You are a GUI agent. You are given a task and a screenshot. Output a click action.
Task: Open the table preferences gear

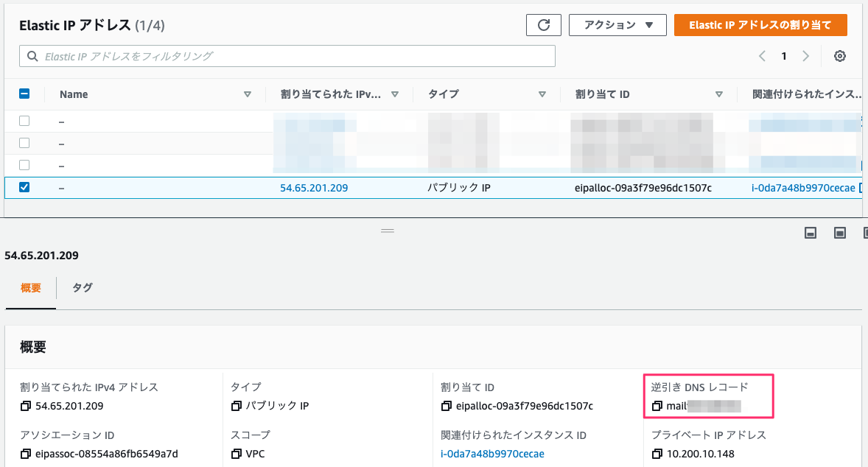(839, 55)
